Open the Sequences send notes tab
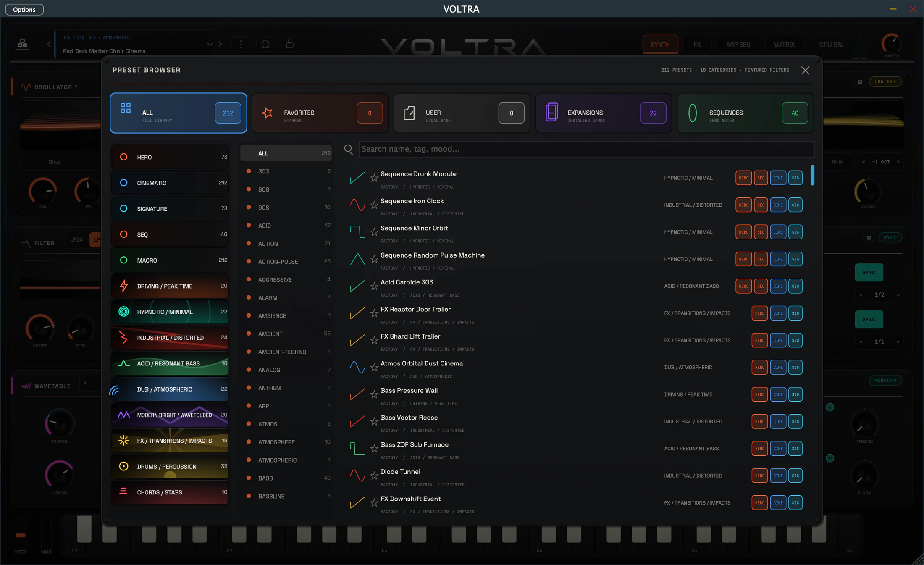The width and height of the screenshot is (924, 565). (745, 113)
